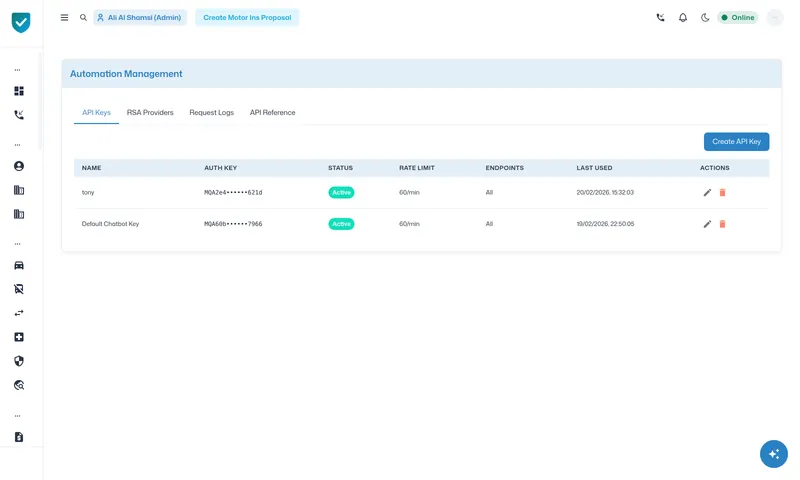Open the transfer arrows icon in the sidebar
This screenshot has width=800, height=480.
click(19, 313)
